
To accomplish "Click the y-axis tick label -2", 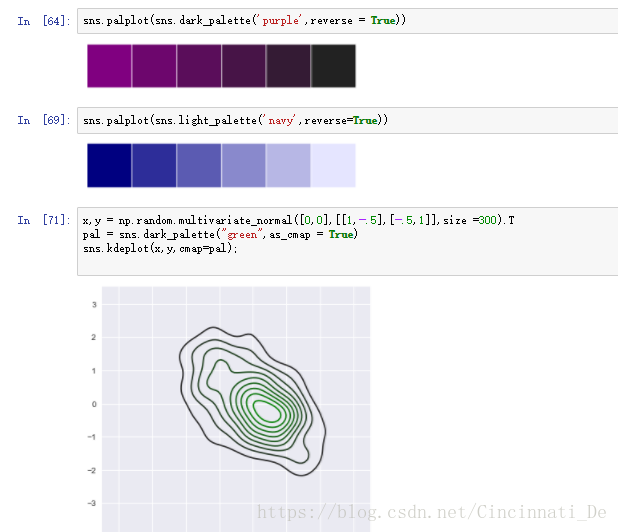I will pos(92,470).
